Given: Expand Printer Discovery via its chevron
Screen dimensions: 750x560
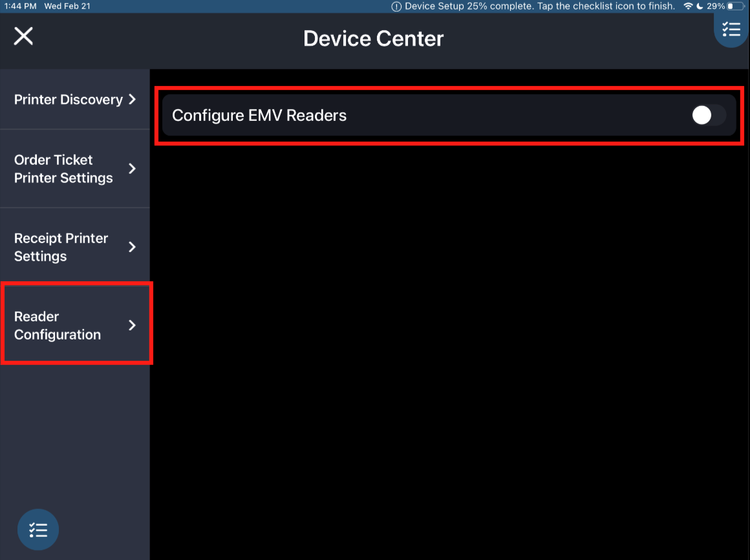Looking at the screenshot, I should [133, 100].
